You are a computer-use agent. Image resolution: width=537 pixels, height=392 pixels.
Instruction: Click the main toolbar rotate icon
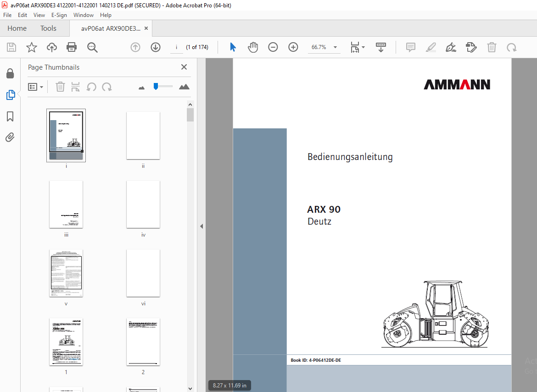point(512,47)
